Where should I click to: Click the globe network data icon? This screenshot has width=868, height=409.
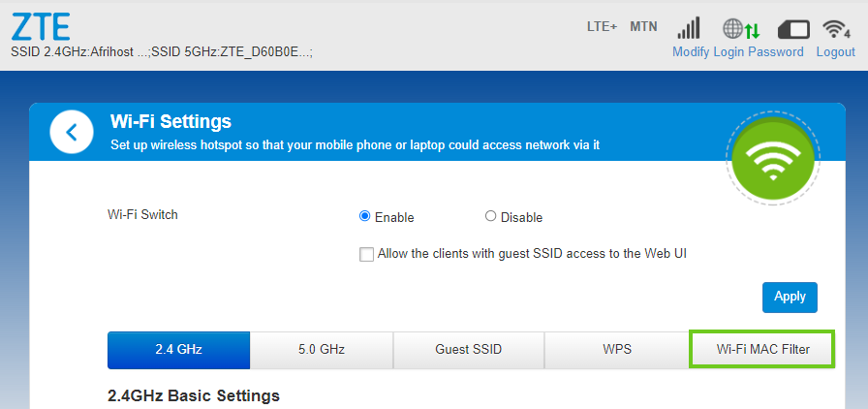741,28
